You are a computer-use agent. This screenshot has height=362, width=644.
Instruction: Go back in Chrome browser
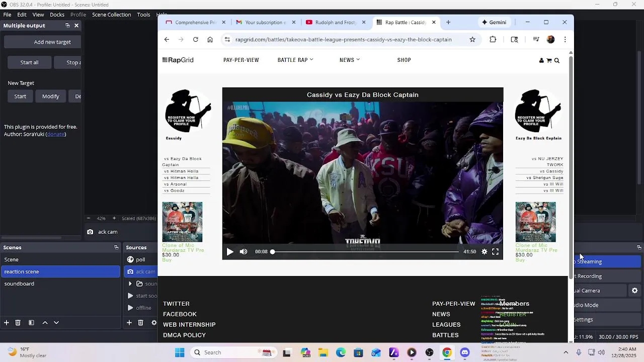[x=167, y=40]
